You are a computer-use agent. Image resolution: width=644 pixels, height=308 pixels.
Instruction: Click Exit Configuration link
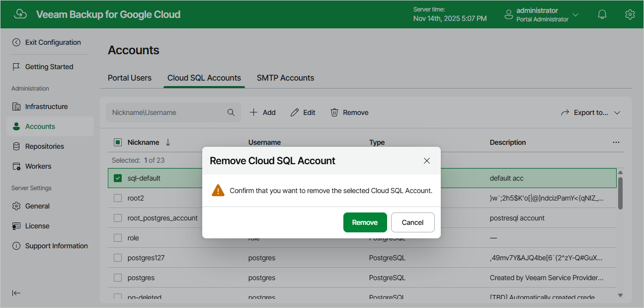tap(53, 42)
